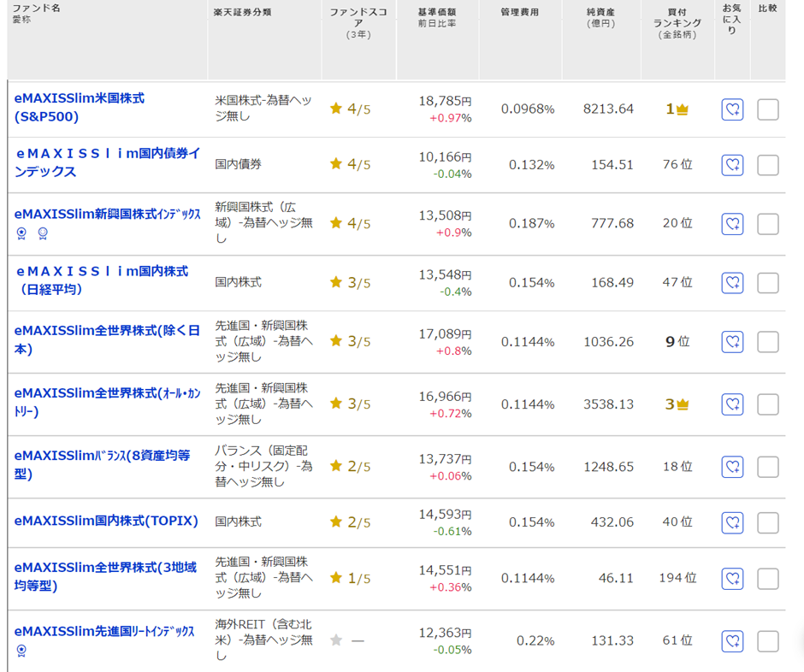Image resolution: width=804 pixels, height=672 pixels.
Task: Click gold star in S&P500 fund score
Action: point(336,109)
